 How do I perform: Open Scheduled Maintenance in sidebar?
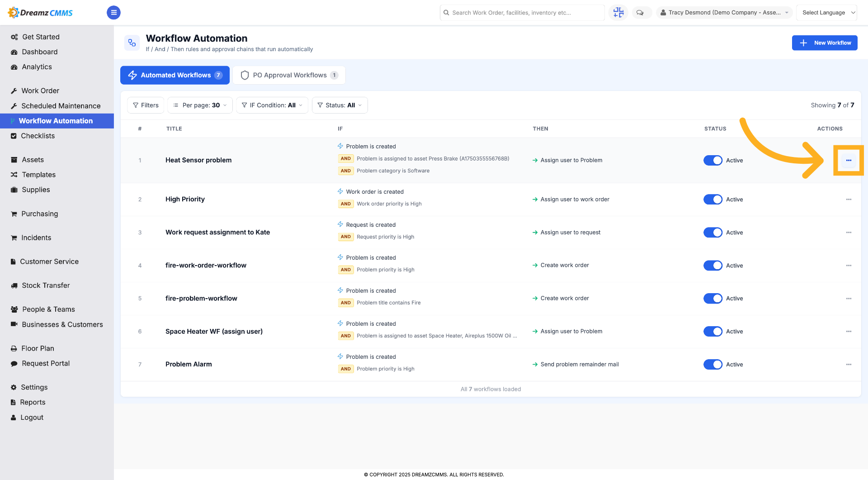pos(57,106)
